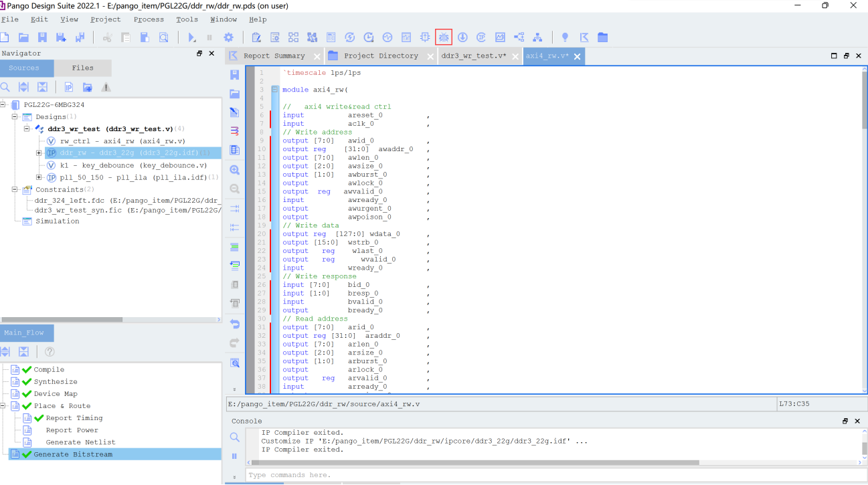Switch to the Report Summary tab
The image size is (868, 485).
point(274,56)
